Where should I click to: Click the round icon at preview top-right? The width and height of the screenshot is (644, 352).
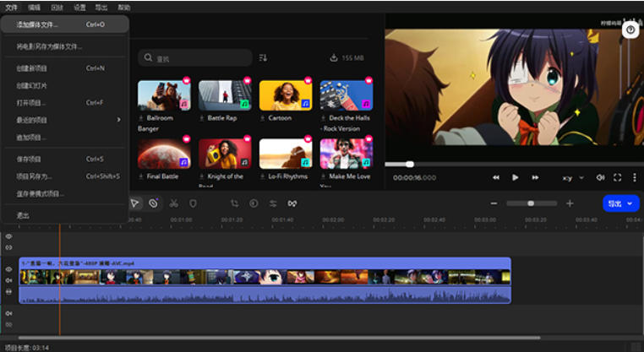(630, 30)
